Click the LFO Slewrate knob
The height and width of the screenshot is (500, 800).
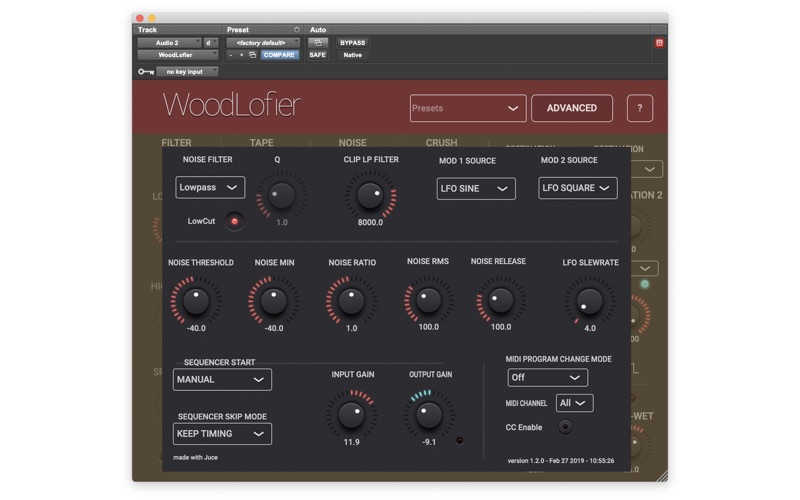[x=589, y=302]
